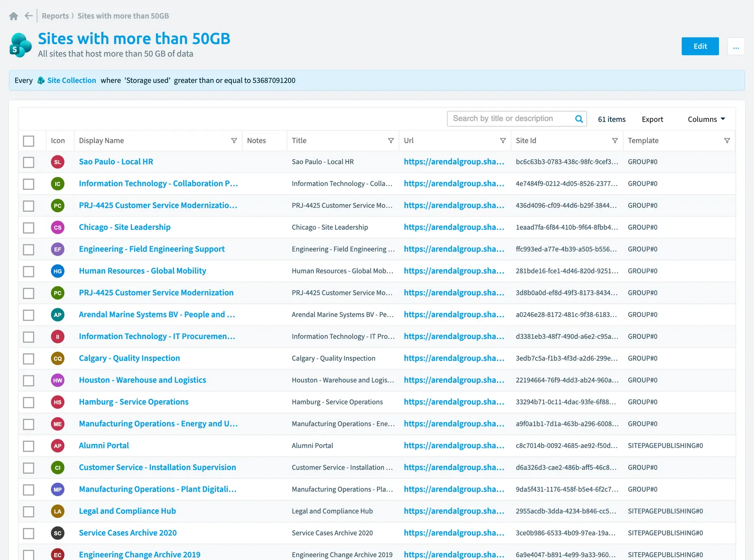Open Hamburg - Service Operations link
Image resolution: width=754 pixels, height=560 pixels.
[x=134, y=402]
